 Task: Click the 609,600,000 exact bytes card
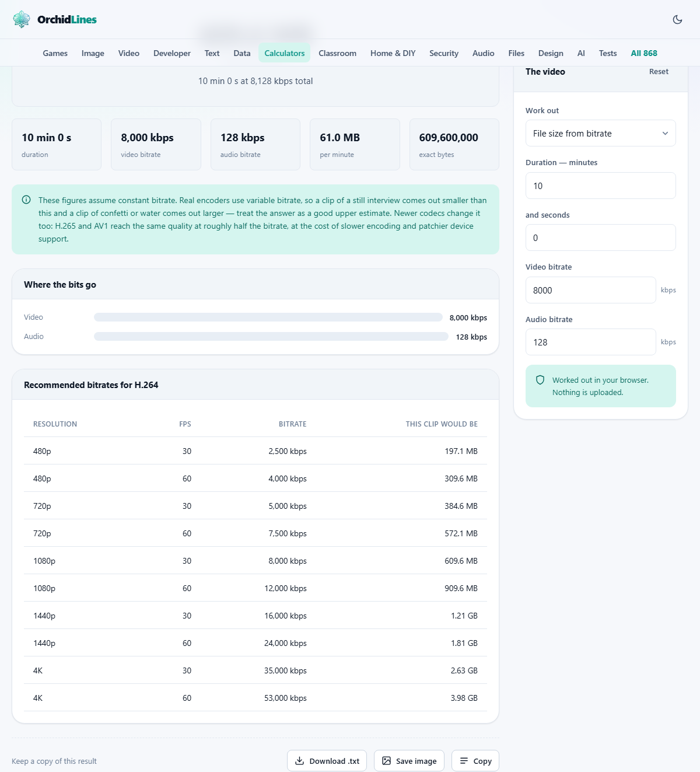pos(454,145)
